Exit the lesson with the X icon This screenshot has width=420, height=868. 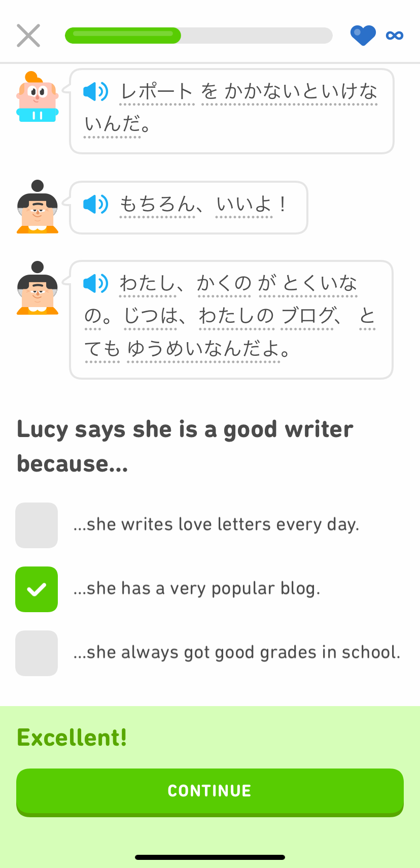pos(28,35)
